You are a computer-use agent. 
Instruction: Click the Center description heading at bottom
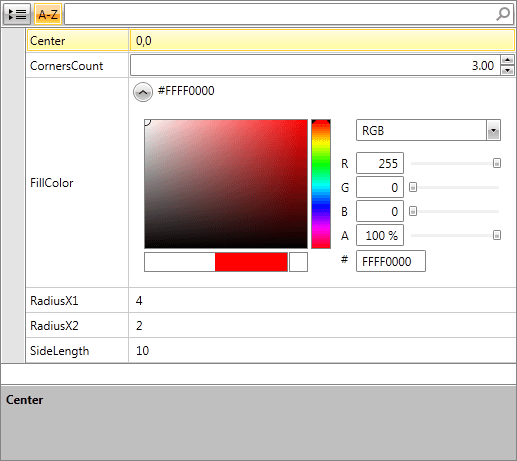pos(25,400)
